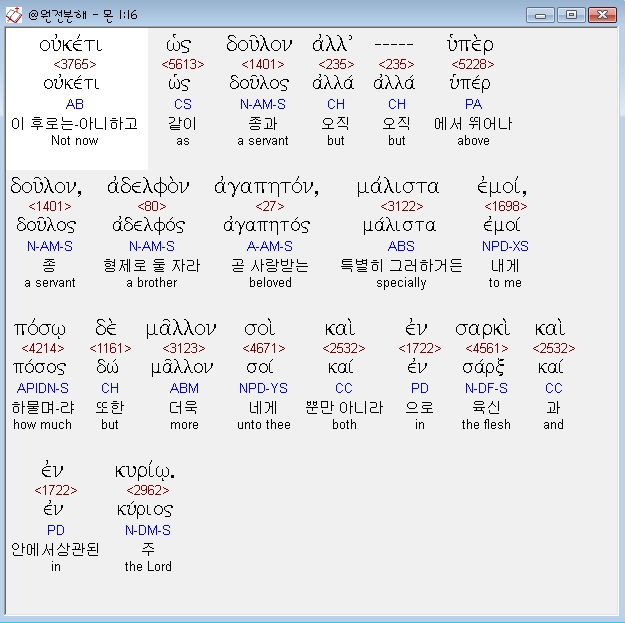Click the Korean gloss 안에서상관된
625x623 pixels.
(x=55, y=549)
